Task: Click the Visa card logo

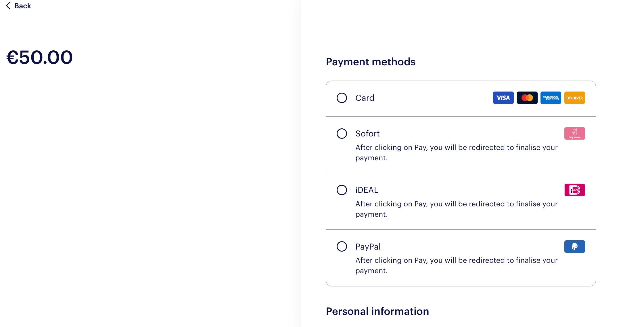Action: point(503,98)
